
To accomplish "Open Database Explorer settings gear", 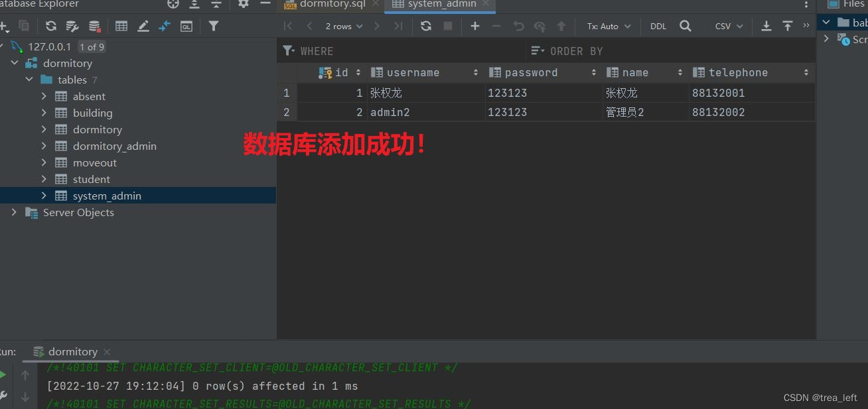I will coord(243,5).
